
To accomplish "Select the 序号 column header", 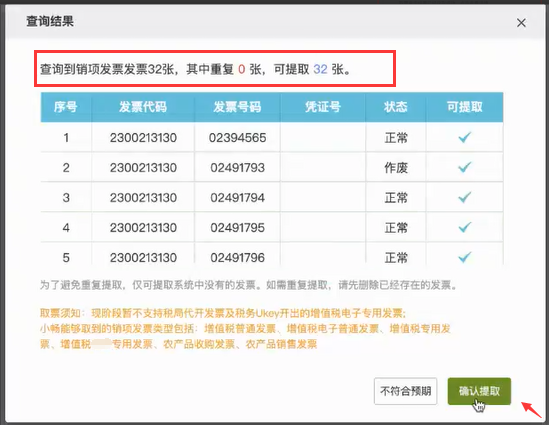I will [x=66, y=107].
